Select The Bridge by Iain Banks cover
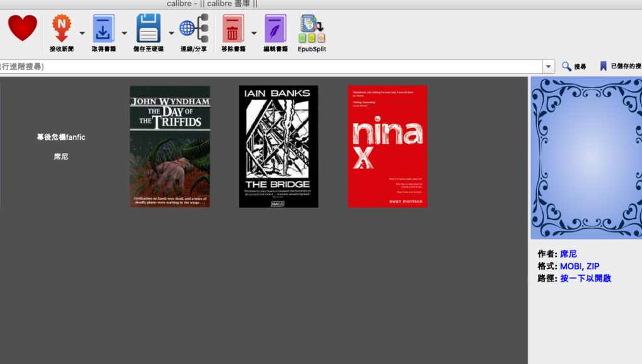 [278, 147]
